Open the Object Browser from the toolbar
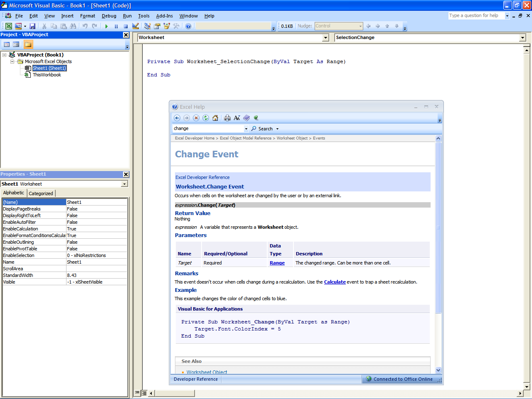This screenshot has height=399, width=532. click(x=166, y=26)
